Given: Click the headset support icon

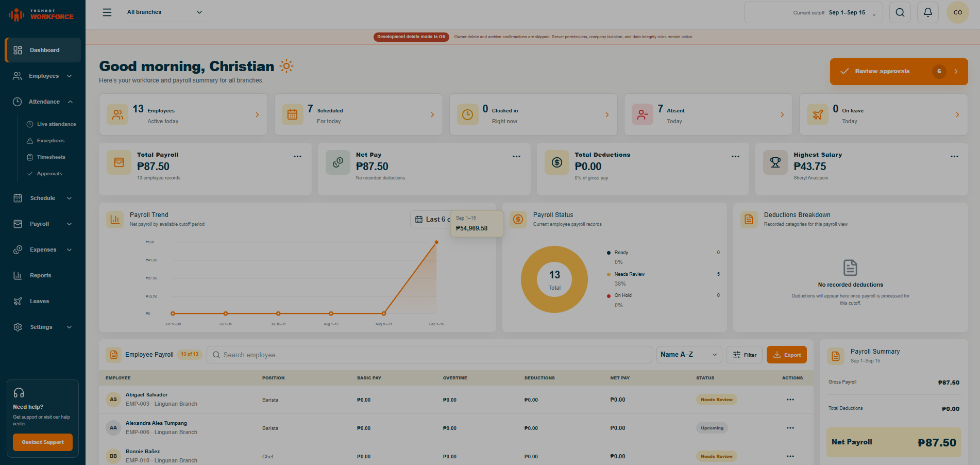Looking at the screenshot, I should pos(19,393).
